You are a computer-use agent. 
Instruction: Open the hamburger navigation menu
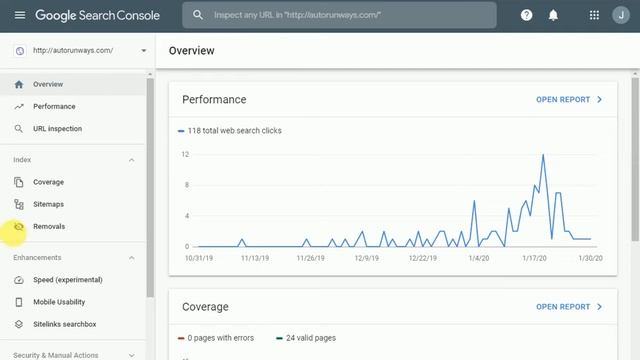point(20,15)
